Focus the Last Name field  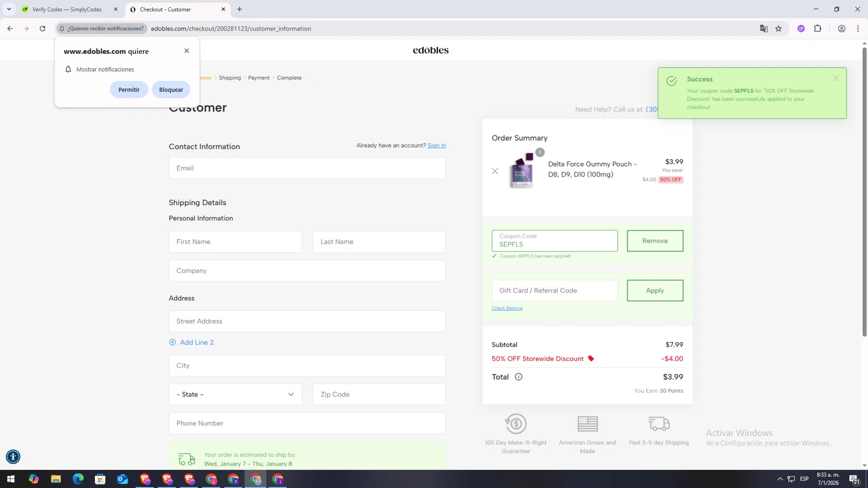[379, 242]
